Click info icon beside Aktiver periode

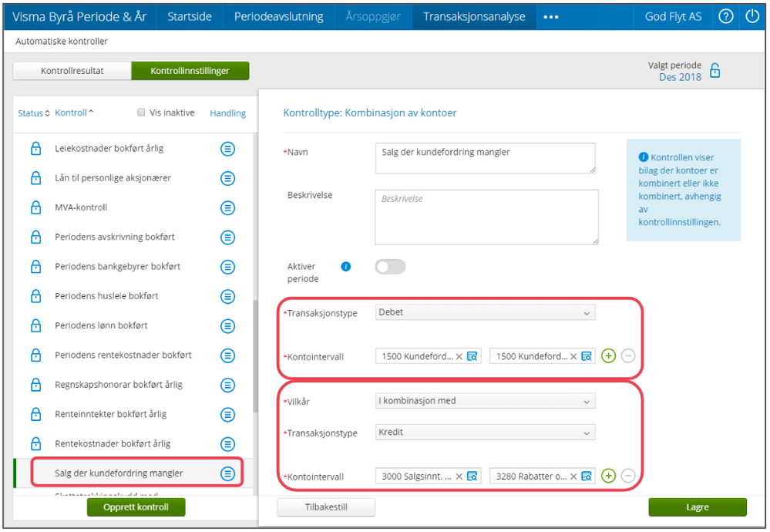click(x=346, y=267)
